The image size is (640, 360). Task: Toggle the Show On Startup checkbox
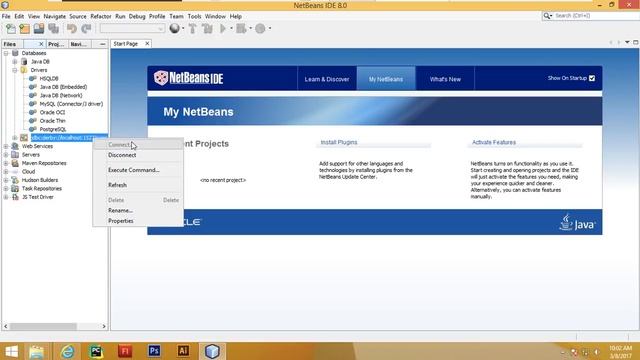(x=592, y=78)
